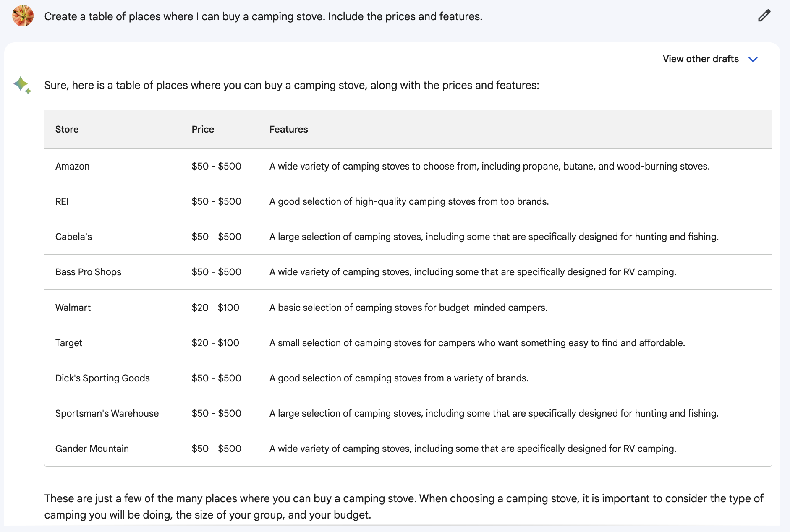Select the REI store cell
Screen dimensions: 790x532
click(x=62, y=201)
